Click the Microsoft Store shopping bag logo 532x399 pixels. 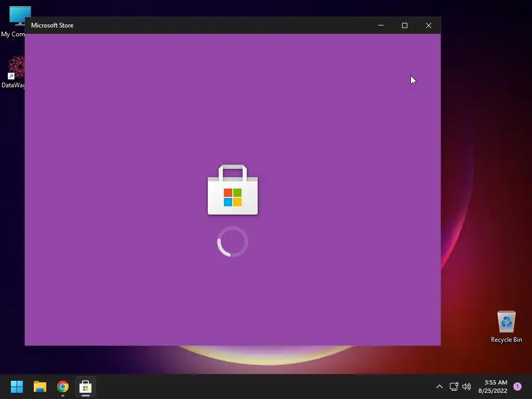(233, 190)
